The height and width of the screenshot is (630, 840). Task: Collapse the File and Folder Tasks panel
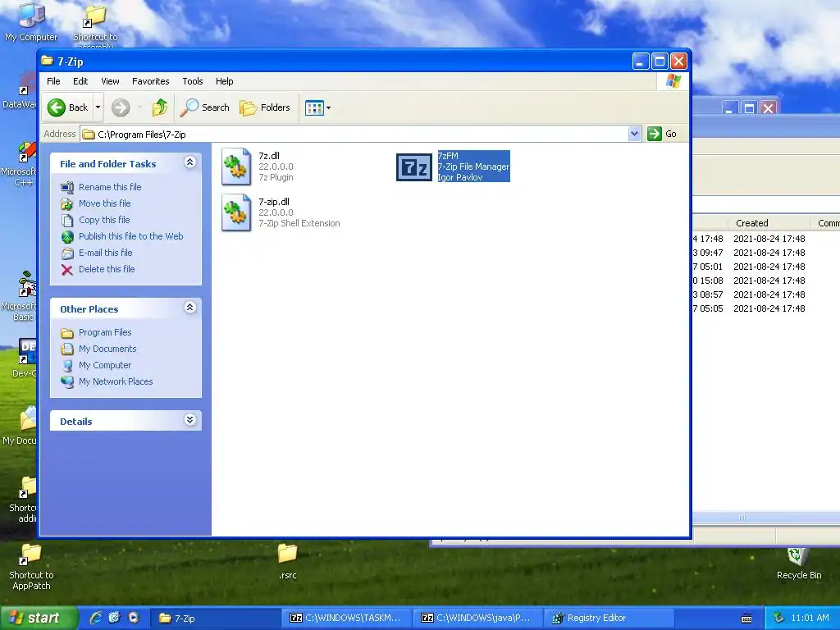(190, 162)
